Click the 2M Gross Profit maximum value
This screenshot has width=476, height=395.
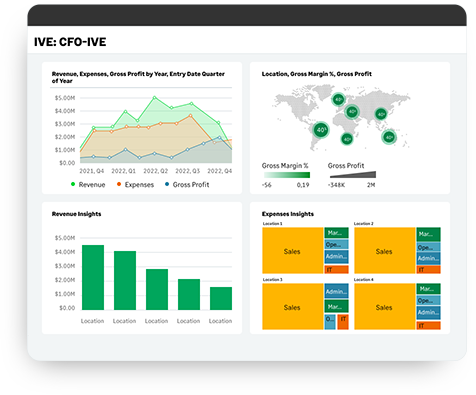click(371, 185)
